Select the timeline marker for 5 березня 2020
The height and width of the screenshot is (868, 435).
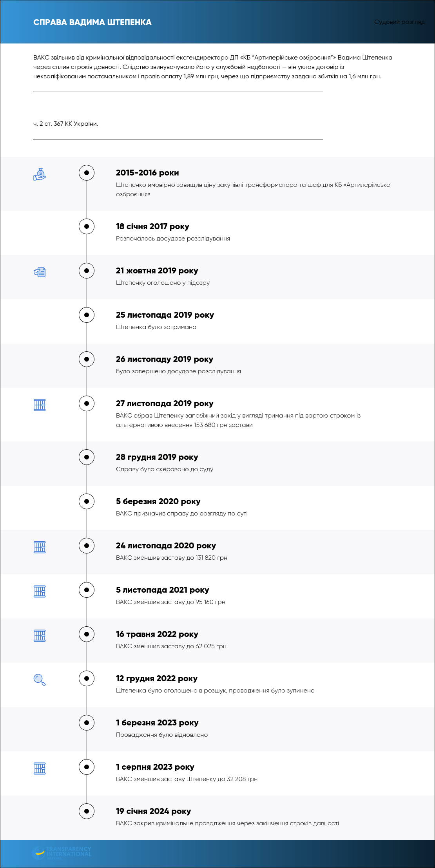(87, 501)
